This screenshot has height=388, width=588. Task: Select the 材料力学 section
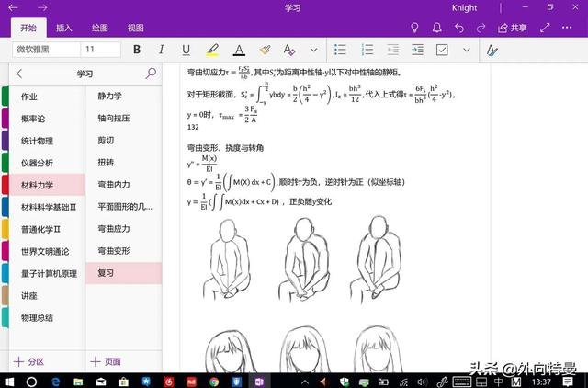click(x=47, y=185)
